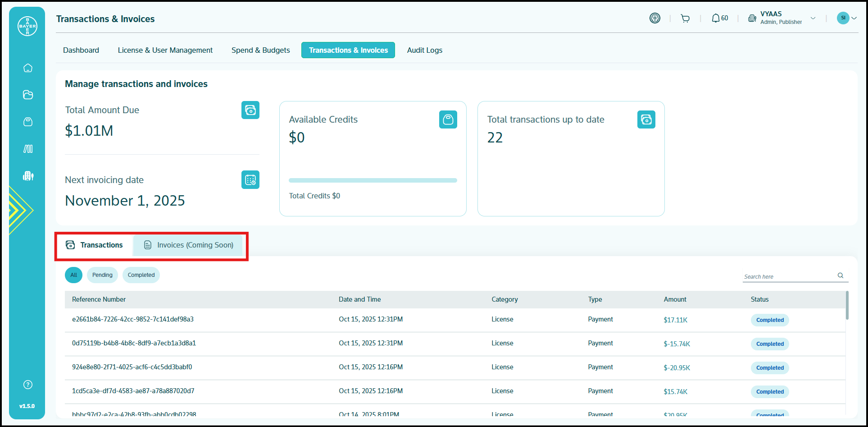Expand the VYAAS organization dropdown
The width and height of the screenshot is (868, 427).
point(813,18)
